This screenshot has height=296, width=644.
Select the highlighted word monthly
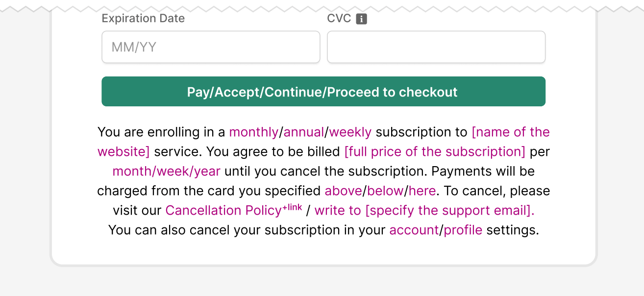(x=253, y=132)
